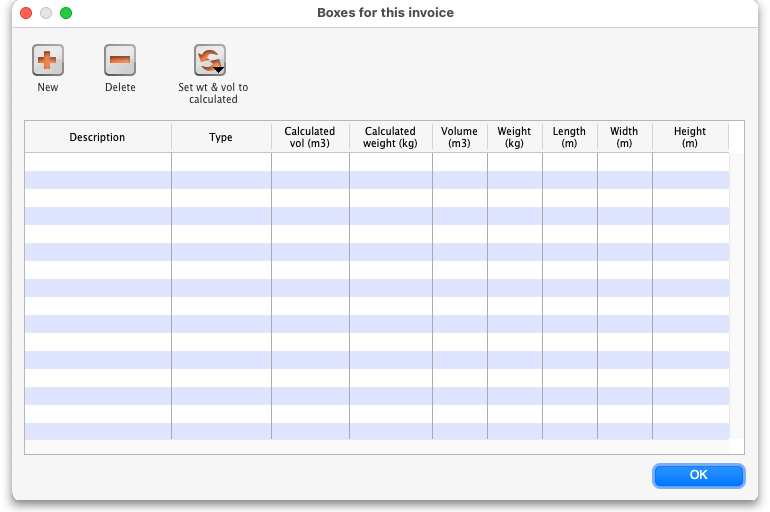
Task: Click the first empty cell under Type
Action: click(x=221, y=162)
